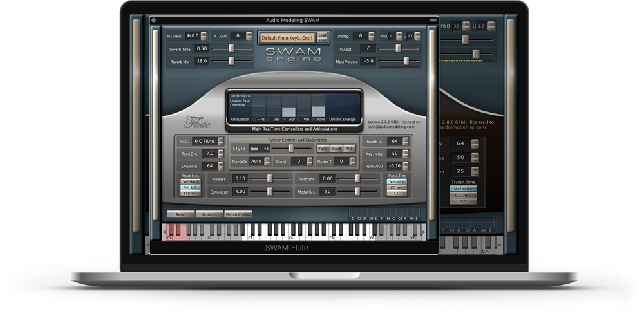Screen dimensions: 644x314
Task: Select Vel Hard attack sensitivity
Action: pos(191,181)
